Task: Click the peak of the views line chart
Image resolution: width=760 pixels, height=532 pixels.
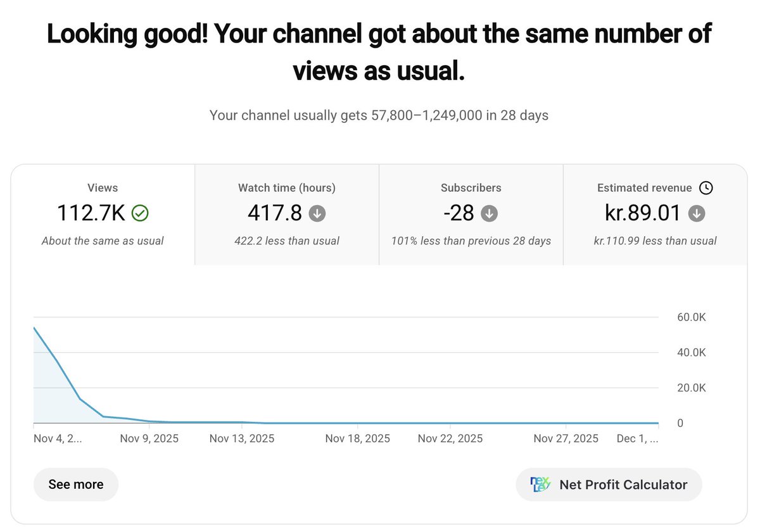Action: pos(34,327)
